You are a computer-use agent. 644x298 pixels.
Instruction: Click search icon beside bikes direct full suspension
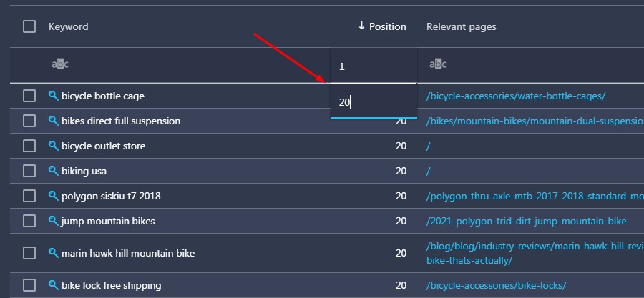point(54,121)
